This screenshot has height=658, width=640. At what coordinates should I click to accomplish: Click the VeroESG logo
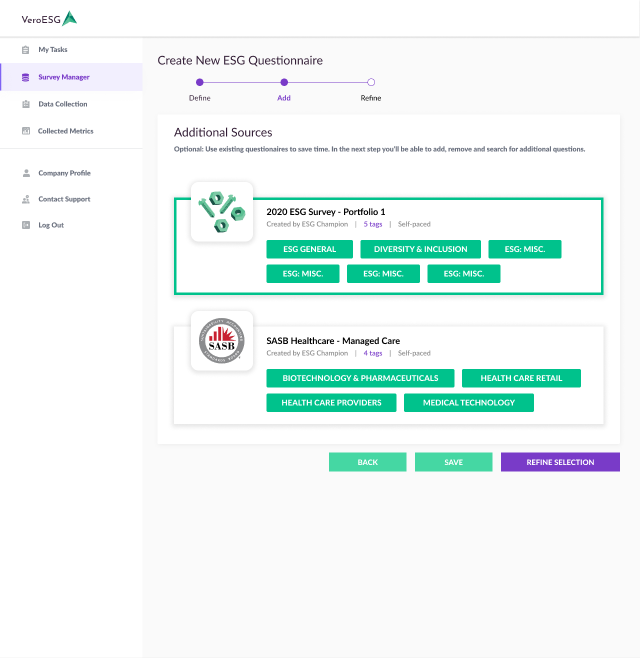coord(49,18)
